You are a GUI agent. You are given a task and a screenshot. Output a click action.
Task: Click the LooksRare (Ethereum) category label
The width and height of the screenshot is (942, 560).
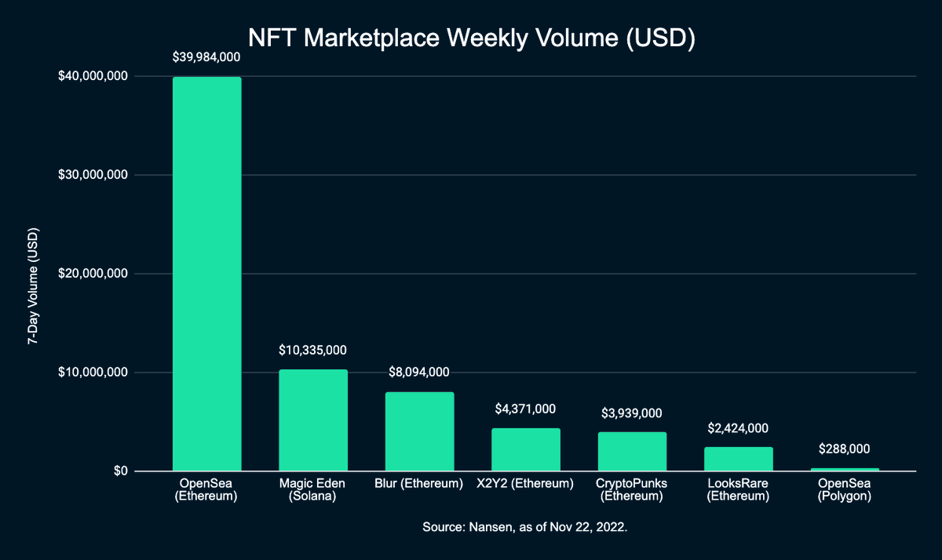[738, 490]
